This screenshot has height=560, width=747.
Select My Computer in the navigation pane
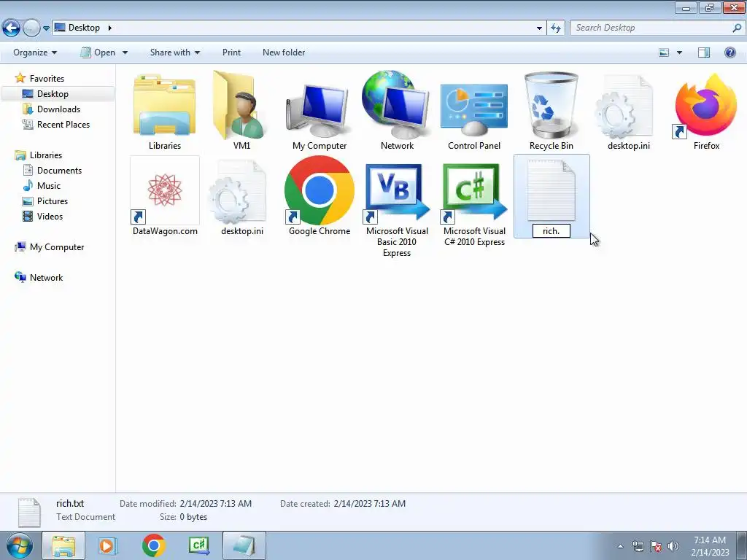point(57,247)
